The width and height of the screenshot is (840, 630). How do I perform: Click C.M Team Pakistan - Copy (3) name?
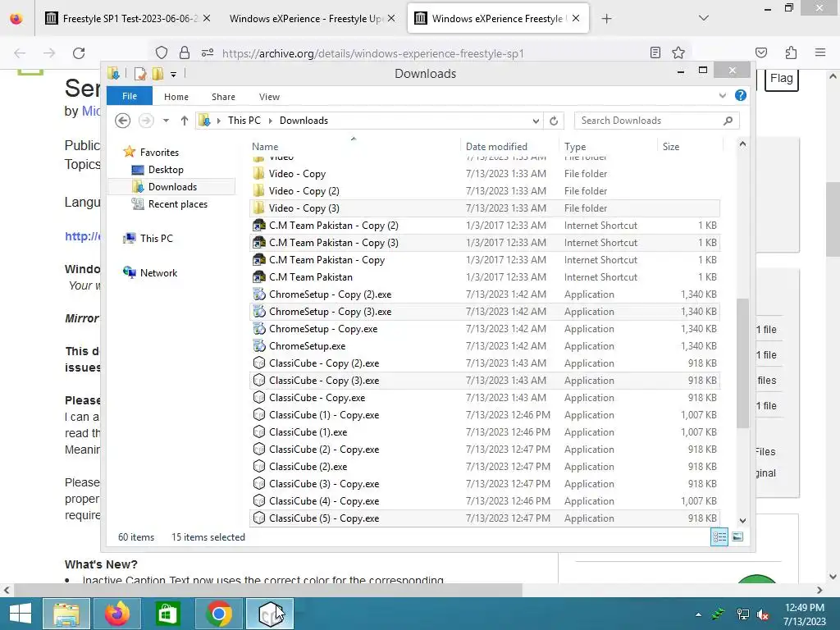[333, 243]
